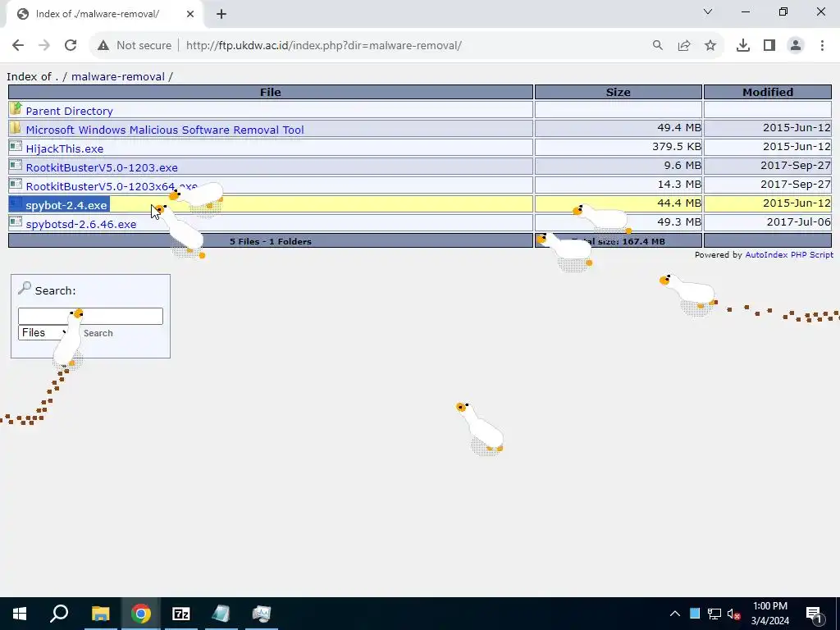
Task: Select the Index of ./malware-removal/ tab
Action: coord(105,15)
